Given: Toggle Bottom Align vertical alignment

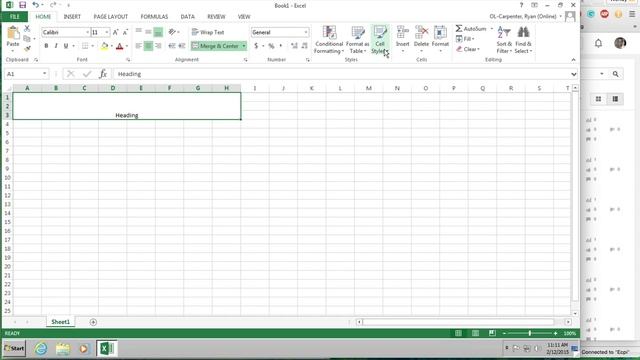Looking at the screenshot, I should coord(158,32).
